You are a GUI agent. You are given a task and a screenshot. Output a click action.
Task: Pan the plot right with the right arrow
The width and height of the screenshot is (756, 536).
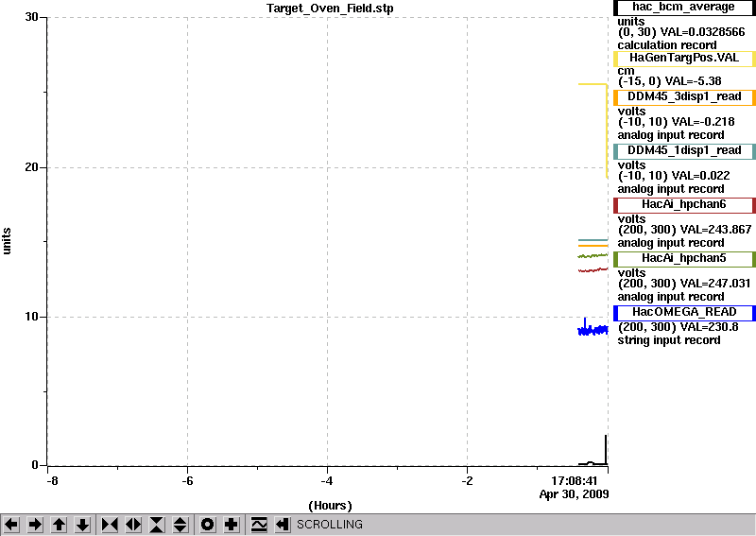(35, 525)
